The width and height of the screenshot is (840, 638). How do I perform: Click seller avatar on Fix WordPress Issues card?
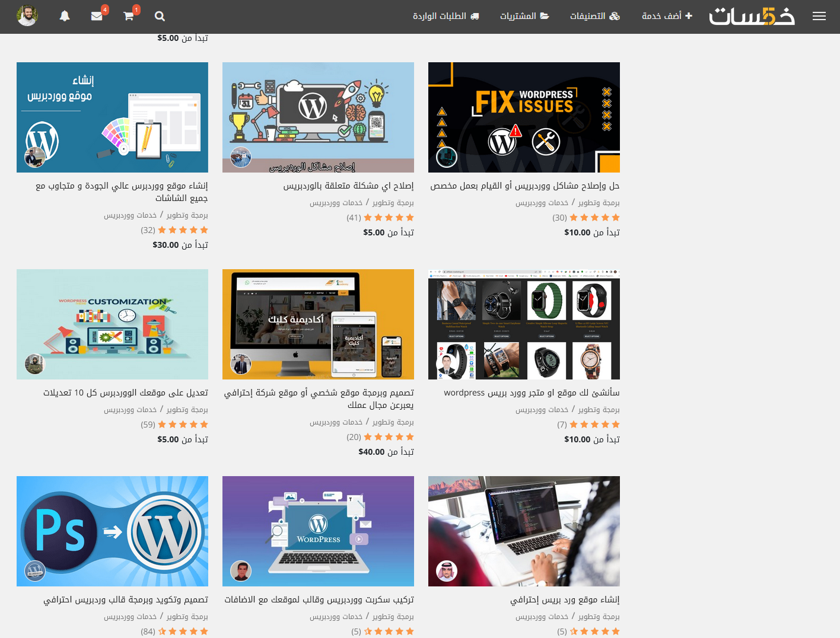(447, 157)
